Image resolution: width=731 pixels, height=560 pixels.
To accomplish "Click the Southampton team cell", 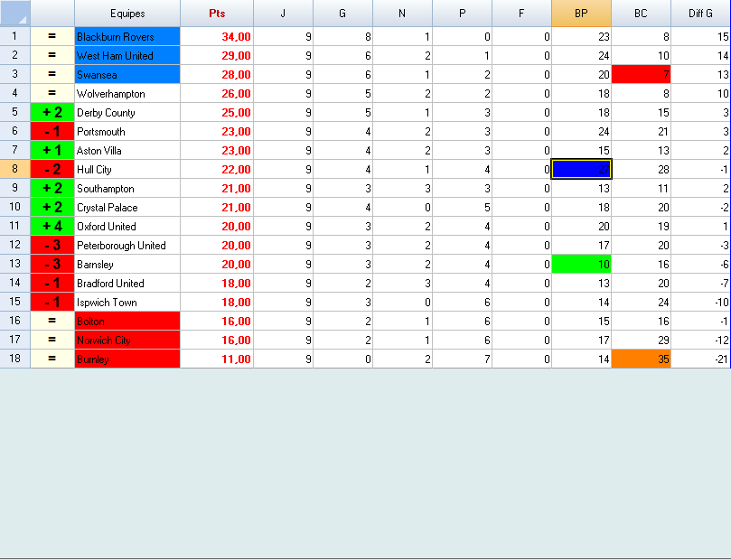I will click(x=127, y=188).
